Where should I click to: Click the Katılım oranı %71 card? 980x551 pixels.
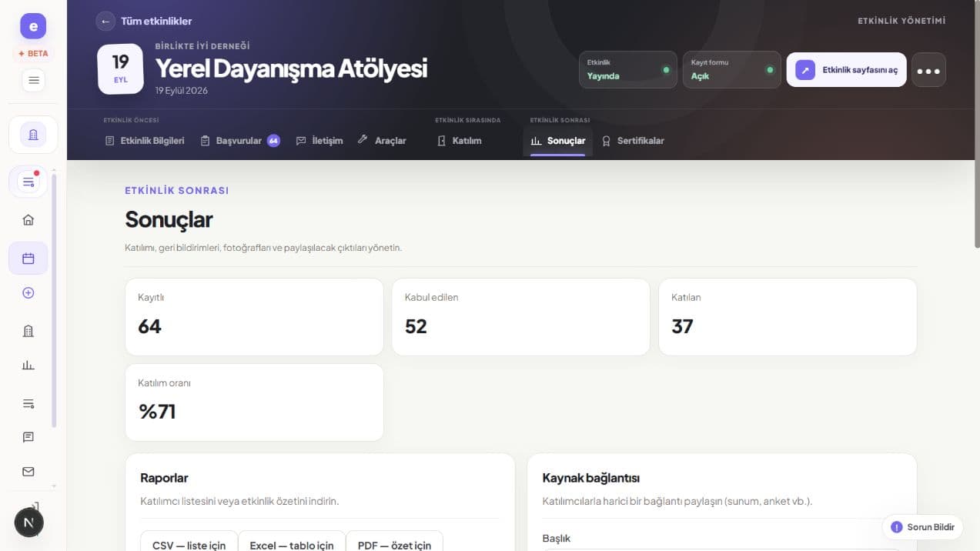click(254, 402)
